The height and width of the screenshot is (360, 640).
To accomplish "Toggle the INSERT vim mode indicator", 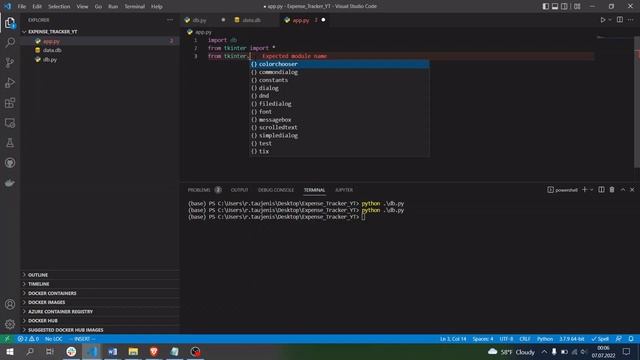I will [82, 339].
